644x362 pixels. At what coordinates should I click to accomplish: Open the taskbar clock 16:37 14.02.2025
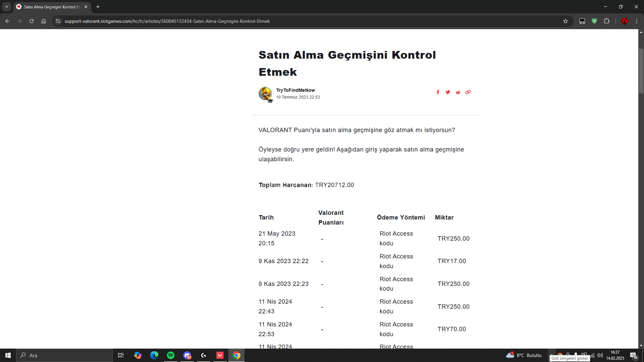615,355
